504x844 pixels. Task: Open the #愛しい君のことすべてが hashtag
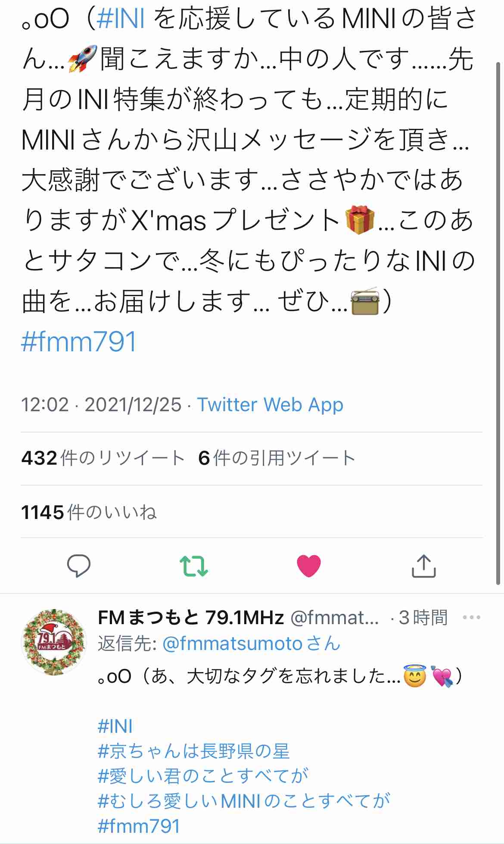coord(203,776)
